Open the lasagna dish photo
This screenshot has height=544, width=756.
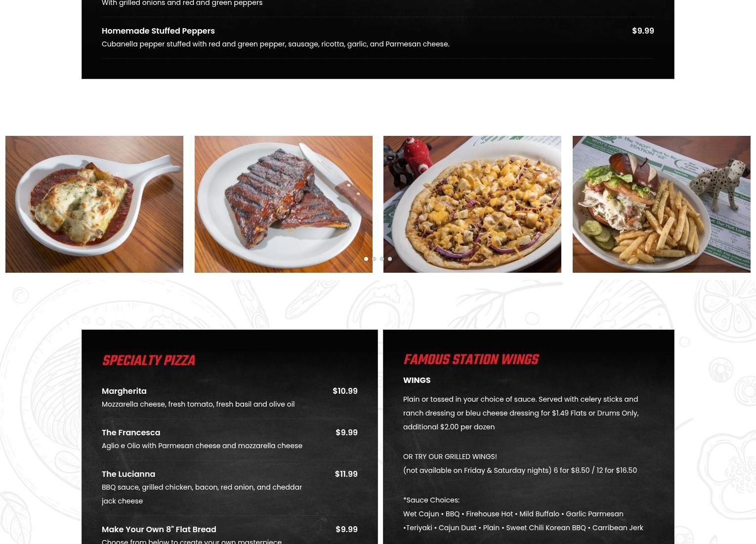[94, 204]
